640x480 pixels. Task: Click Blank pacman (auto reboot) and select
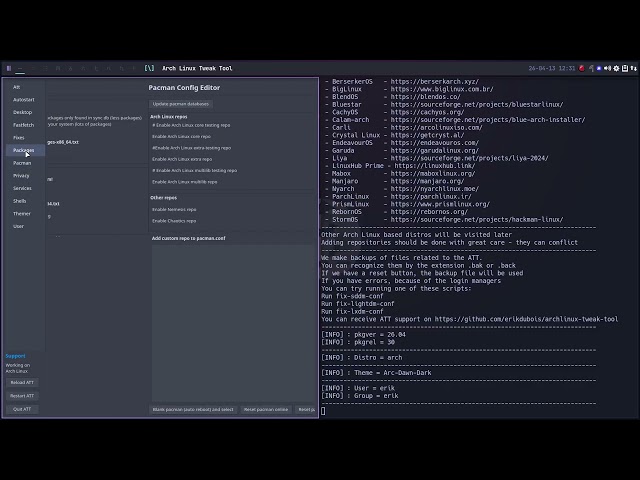(193, 409)
